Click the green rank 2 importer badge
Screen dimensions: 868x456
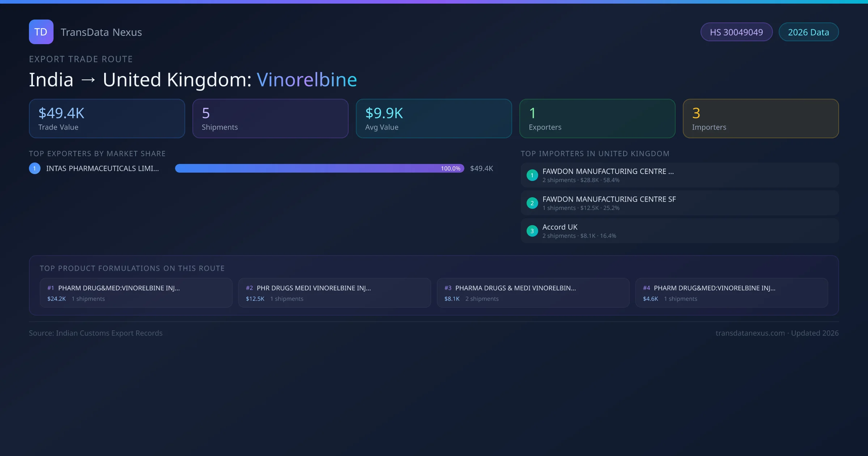coord(532,203)
